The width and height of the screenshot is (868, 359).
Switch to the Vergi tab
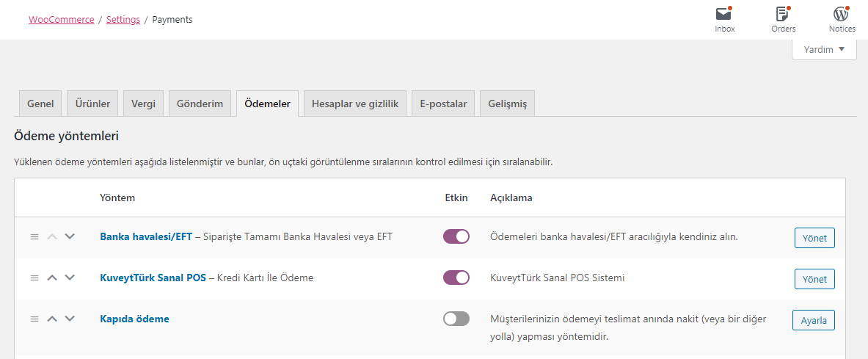pyautogui.click(x=143, y=104)
